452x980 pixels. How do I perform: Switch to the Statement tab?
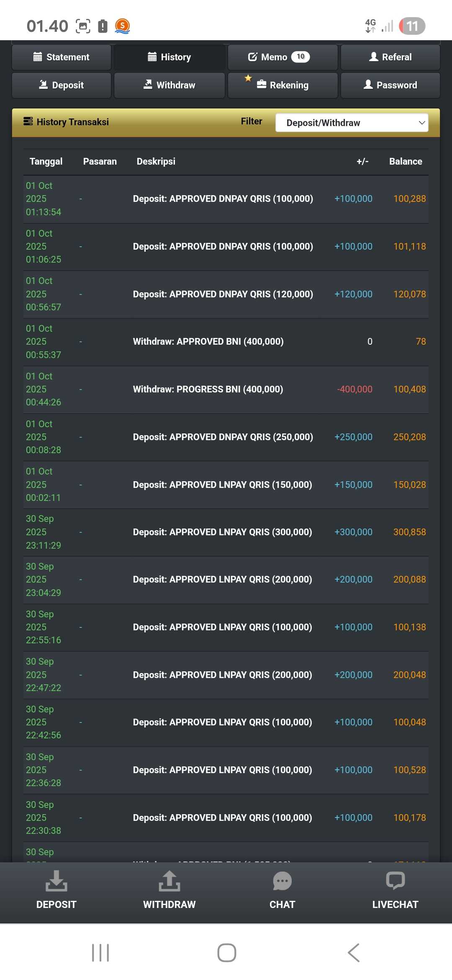tap(62, 57)
